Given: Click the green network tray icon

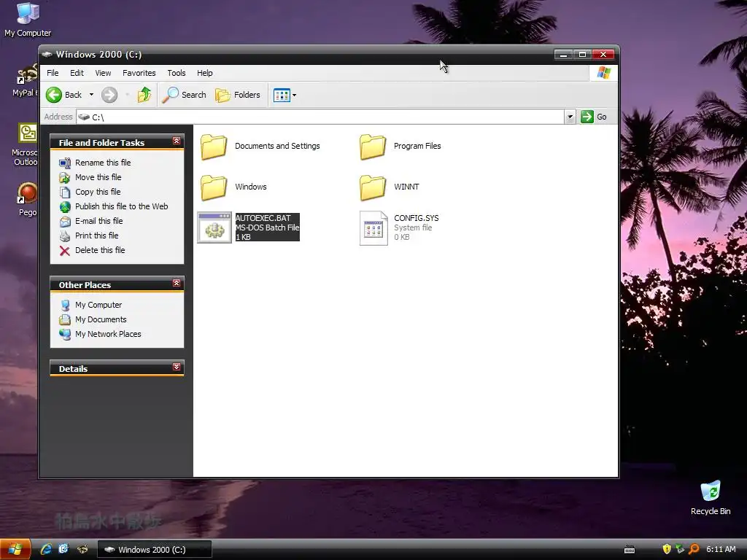Looking at the screenshot, I should click(681, 549).
